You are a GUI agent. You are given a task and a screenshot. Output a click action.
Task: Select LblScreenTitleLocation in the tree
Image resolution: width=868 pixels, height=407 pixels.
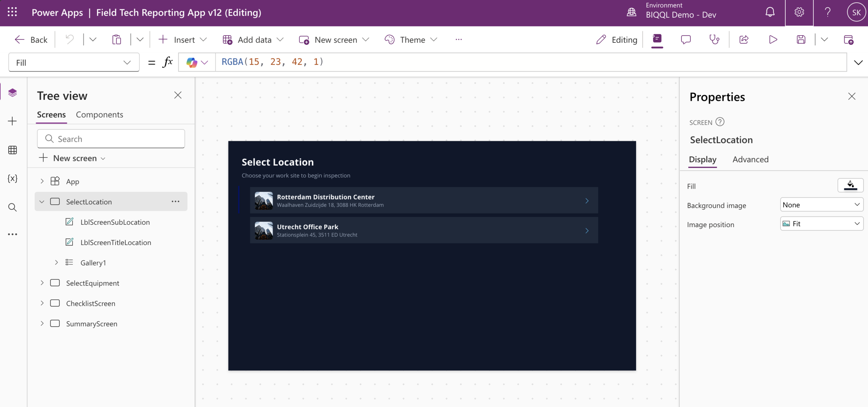coord(116,242)
